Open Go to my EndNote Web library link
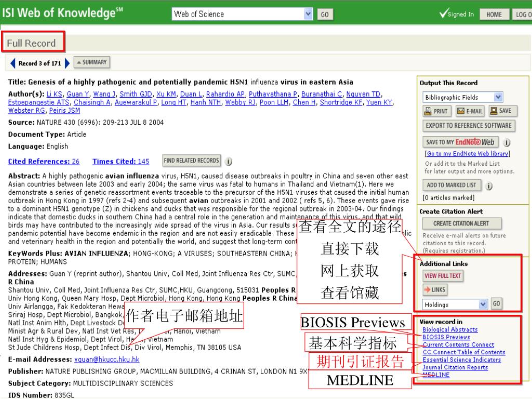The height and width of the screenshot is (399, 532). [468, 154]
